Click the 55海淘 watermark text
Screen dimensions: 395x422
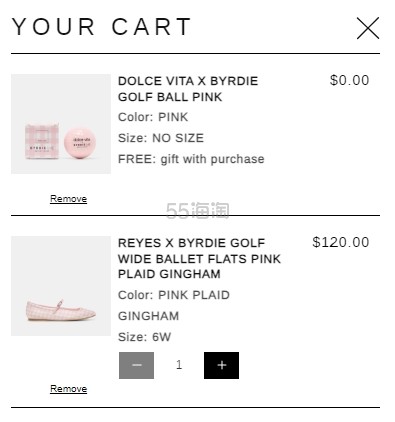point(198,211)
